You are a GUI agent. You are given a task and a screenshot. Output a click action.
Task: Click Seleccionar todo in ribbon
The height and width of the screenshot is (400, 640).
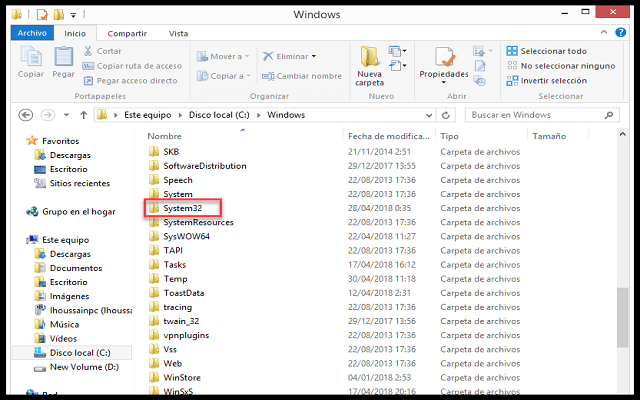point(547,51)
